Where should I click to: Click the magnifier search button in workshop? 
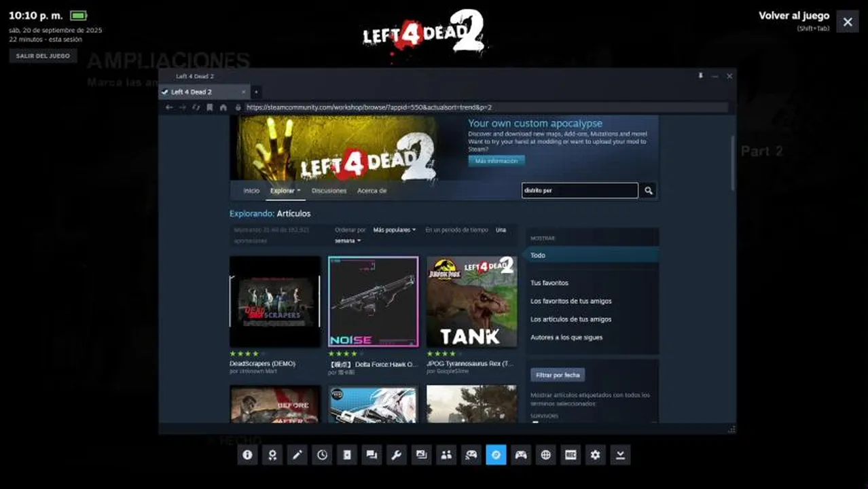point(649,191)
